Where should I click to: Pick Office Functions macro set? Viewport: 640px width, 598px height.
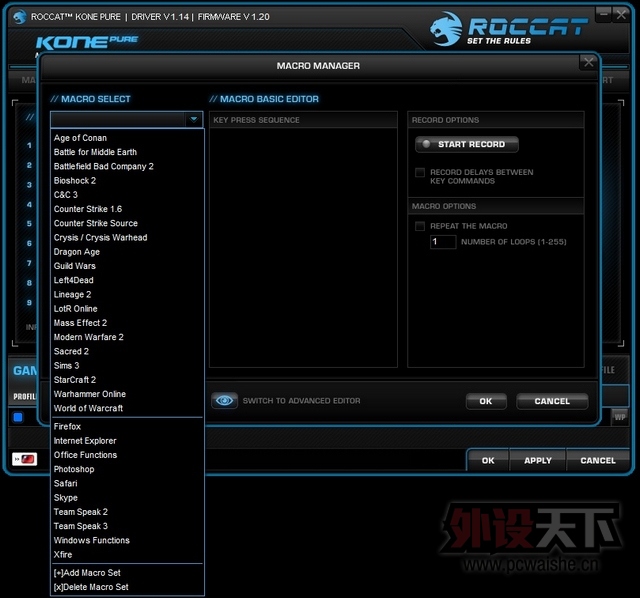127,455
